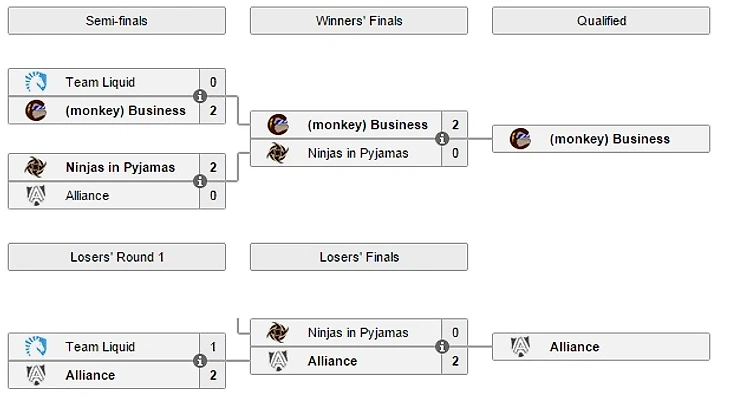Click Alliance logo in Losers' Round 1
The height and width of the screenshot is (397, 730).
click(36, 375)
